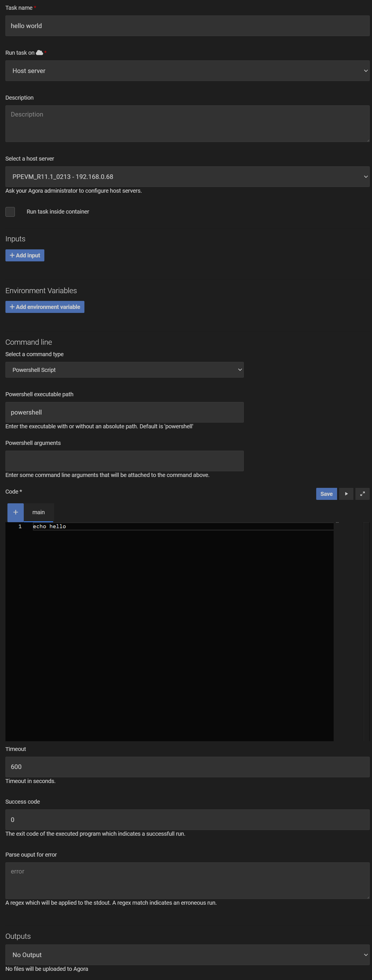The image size is (372, 980).
Task: Save the code with Save button
Action: pos(326,494)
